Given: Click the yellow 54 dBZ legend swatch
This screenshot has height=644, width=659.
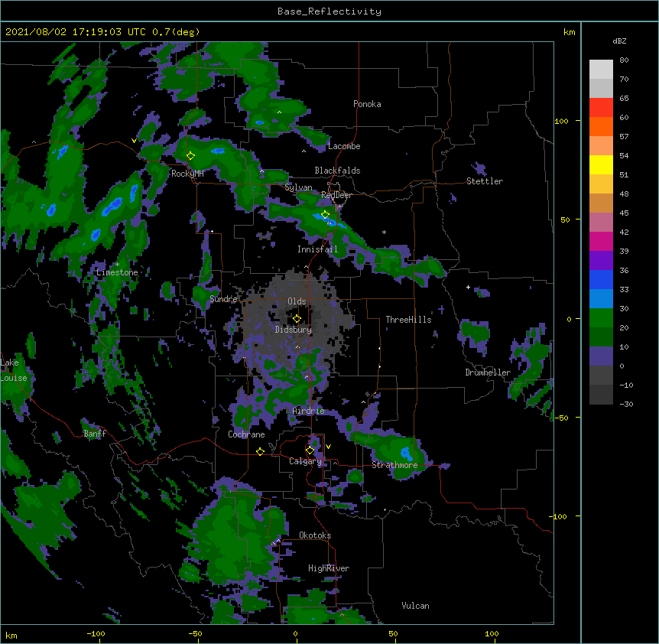Looking at the screenshot, I should [601, 164].
